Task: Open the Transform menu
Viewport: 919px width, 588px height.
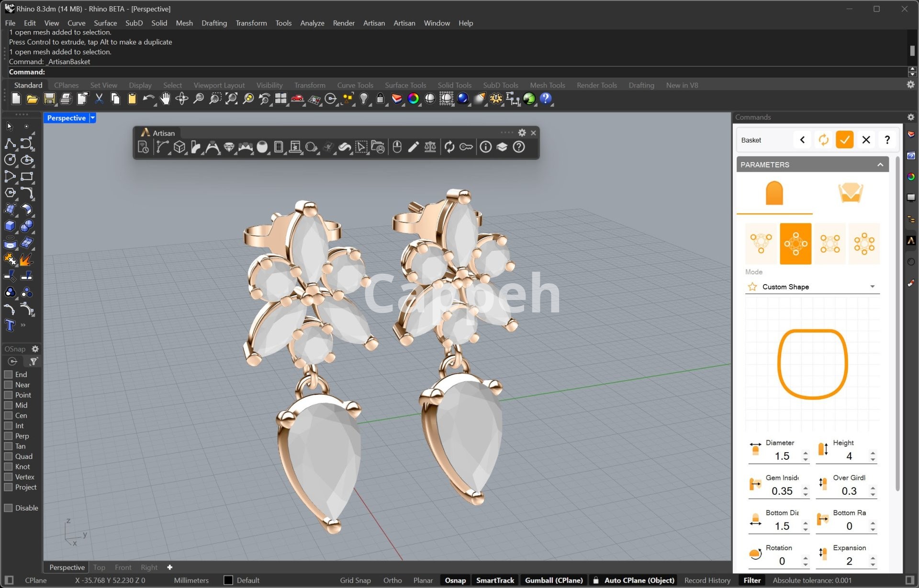Action: tap(251, 23)
